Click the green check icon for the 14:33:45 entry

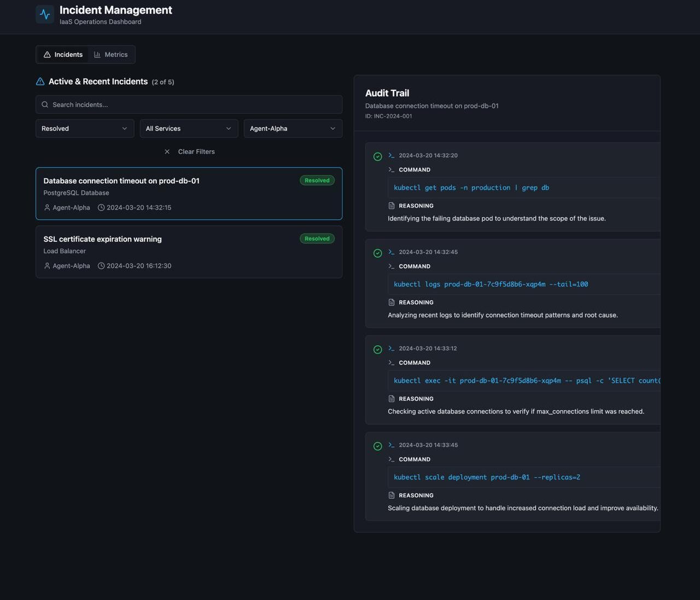[377, 446]
